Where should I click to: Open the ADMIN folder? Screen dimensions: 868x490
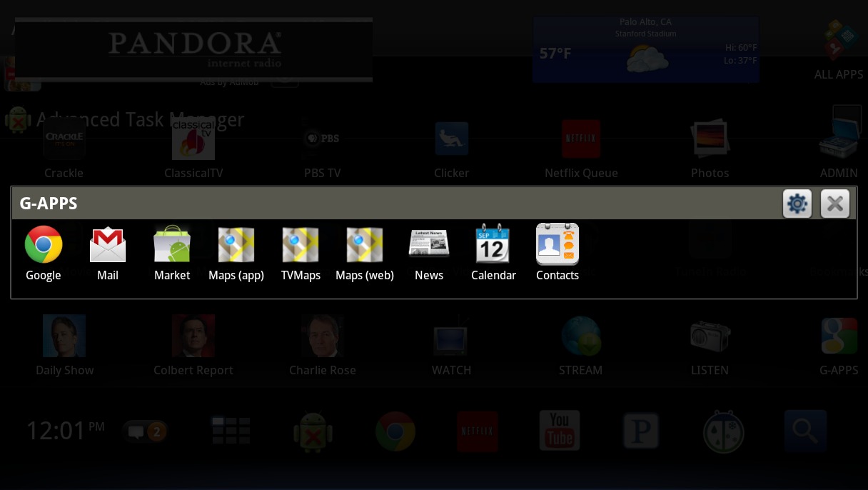click(839, 143)
